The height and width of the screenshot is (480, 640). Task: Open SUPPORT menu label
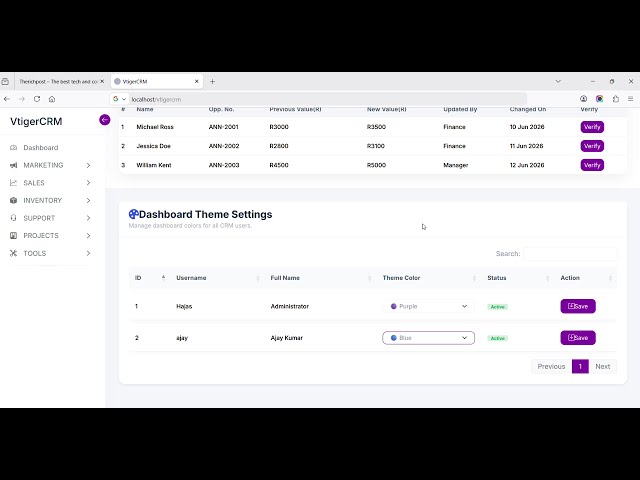(39, 218)
